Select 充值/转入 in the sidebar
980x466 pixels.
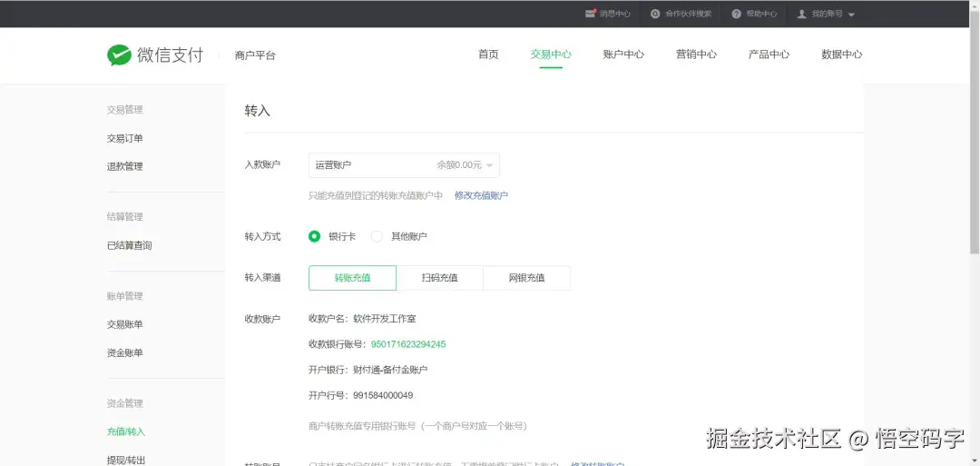pos(125,431)
